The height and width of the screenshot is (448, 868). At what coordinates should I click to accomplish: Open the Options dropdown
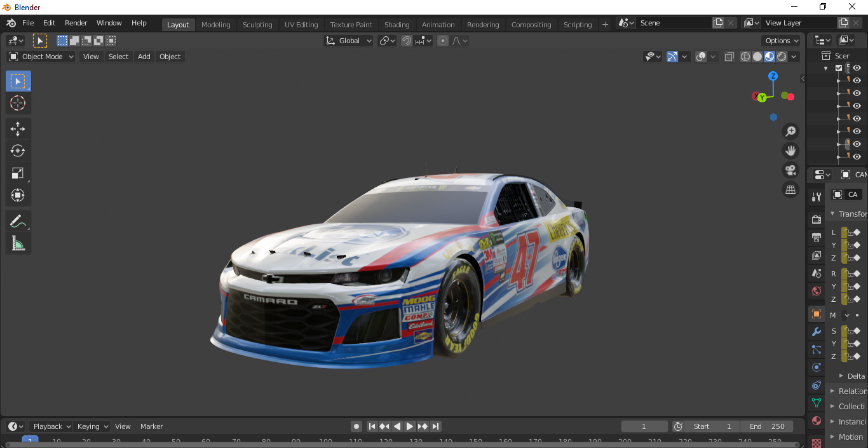[x=782, y=41]
